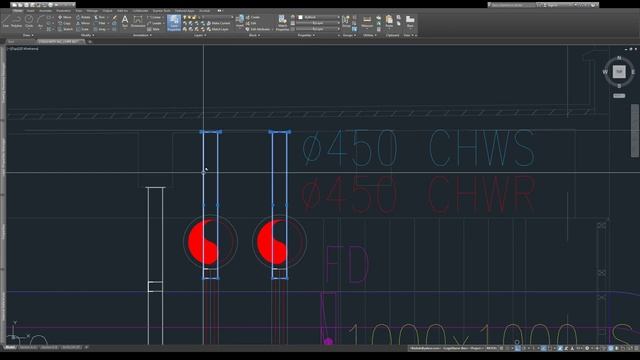
Task: Open the Home ribbon tab
Action: (17, 11)
